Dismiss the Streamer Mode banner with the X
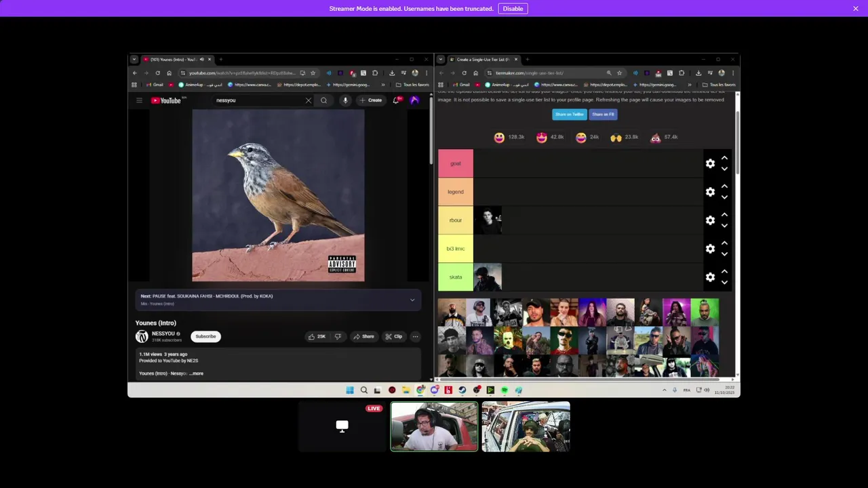868x488 pixels. point(856,9)
